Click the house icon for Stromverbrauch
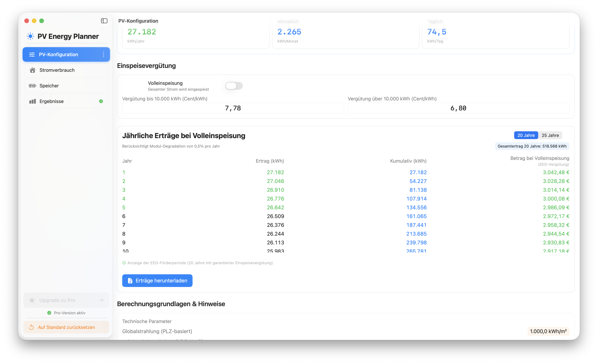The width and height of the screenshot is (598, 364). [32, 70]
